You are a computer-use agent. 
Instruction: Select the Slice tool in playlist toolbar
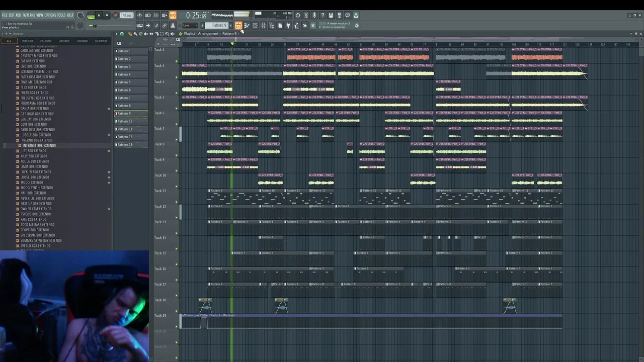pos(156,34)
